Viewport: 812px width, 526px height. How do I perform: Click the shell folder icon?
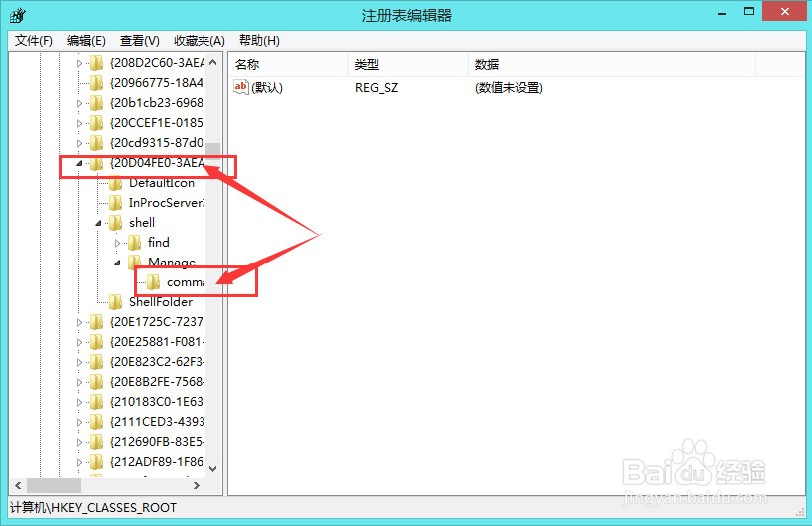(x=115, y=223)
